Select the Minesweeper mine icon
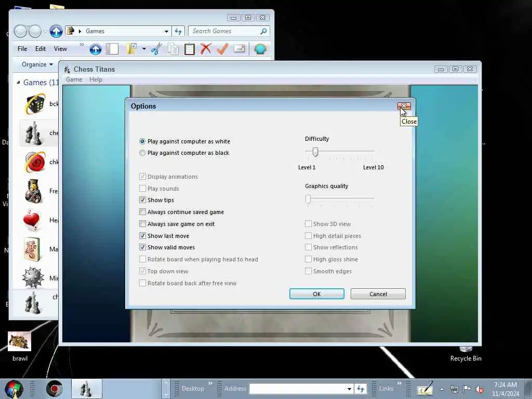The height and width of the screenshot is (399, 532). (x=33, y=277)
